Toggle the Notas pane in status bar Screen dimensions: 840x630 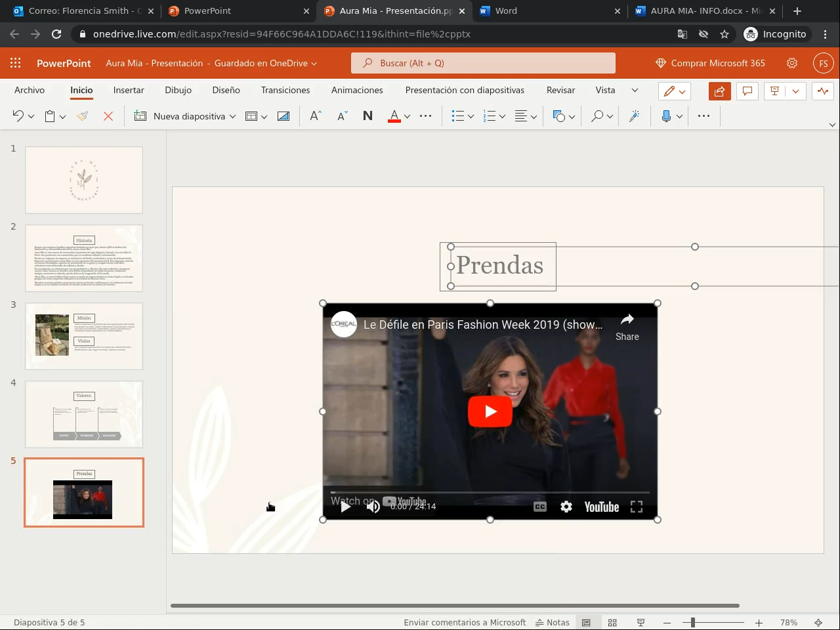coord(553,622)
